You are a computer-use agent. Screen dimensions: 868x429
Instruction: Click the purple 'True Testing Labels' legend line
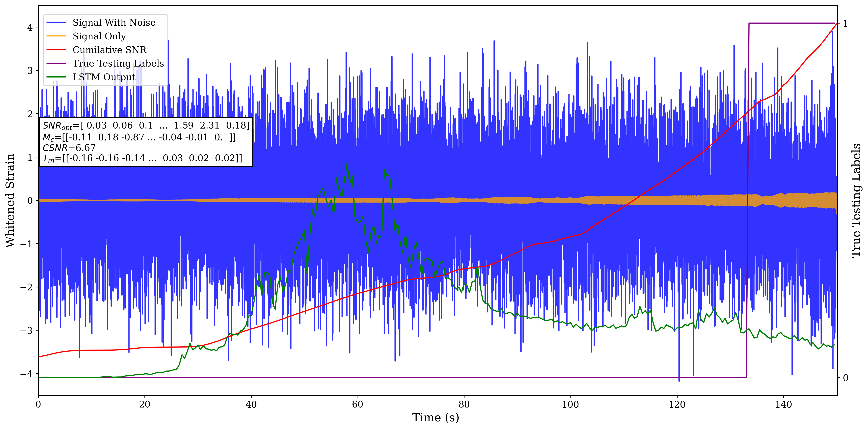[x=56, y=63]
